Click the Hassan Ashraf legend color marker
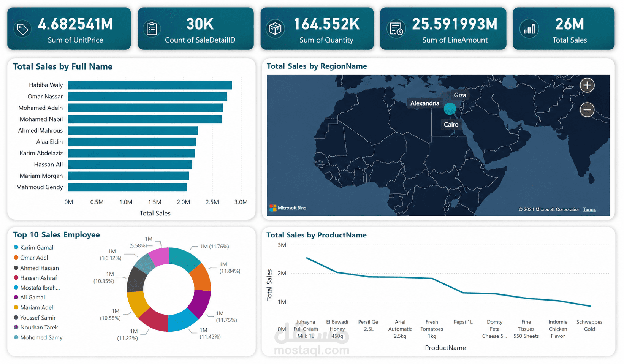Image resolution: width=624 pixels, height=364 pixels. 16,278
